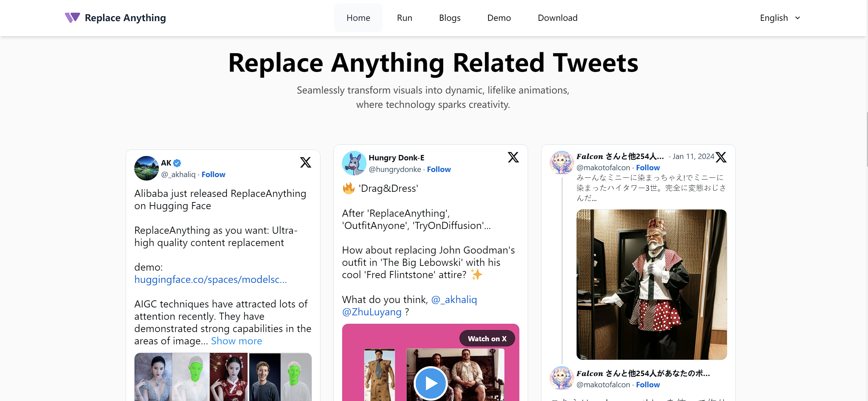This screenshot has height=401, width=868.
Task: Play the Drag&Dress video
Action: point(430,383)
